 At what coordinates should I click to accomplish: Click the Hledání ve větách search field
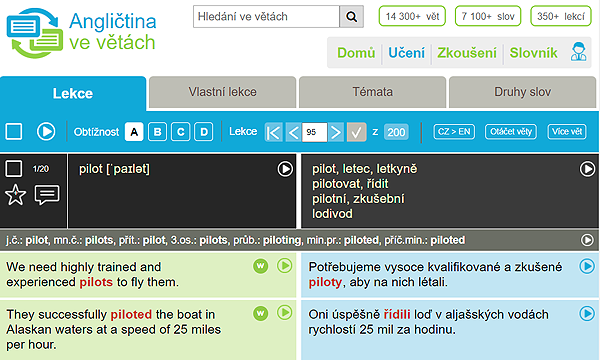pyautogui.click(x=266, y=16)
